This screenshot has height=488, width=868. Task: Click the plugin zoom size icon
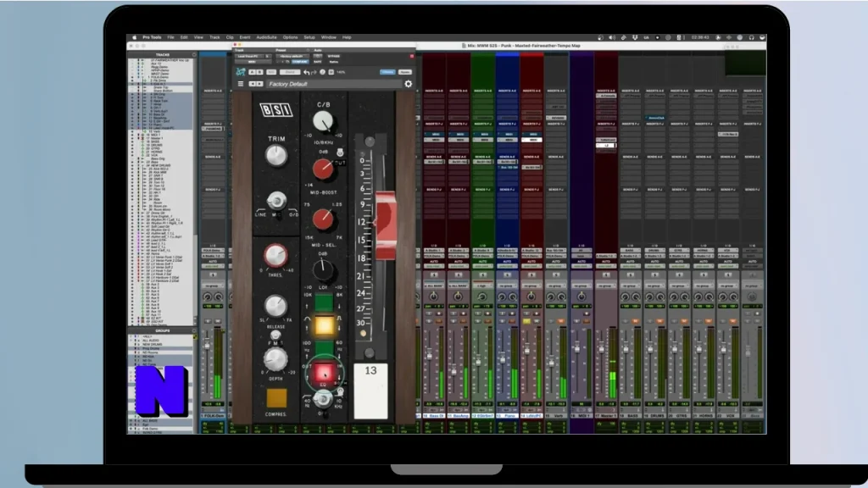click(x=331, y=73)
